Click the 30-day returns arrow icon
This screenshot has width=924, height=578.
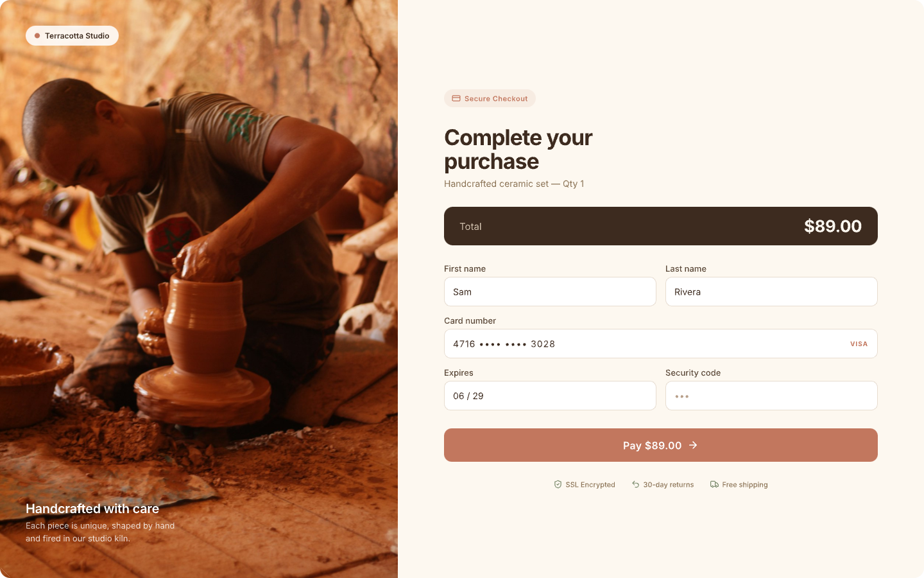[635, 484]
